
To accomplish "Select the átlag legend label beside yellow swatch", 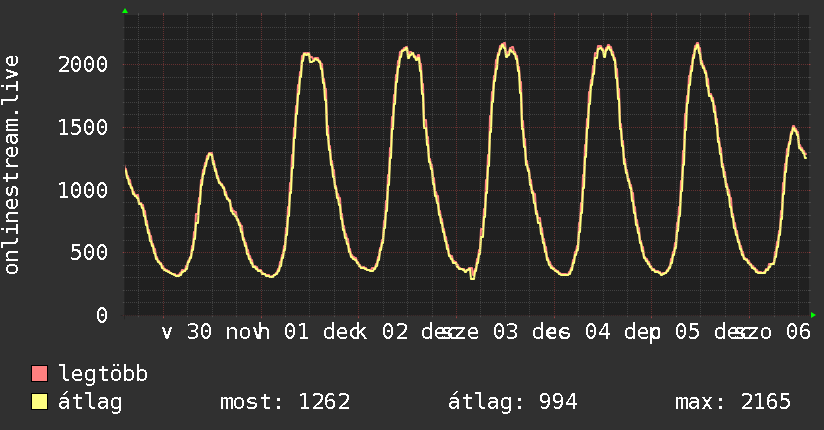I will [90, 402].
